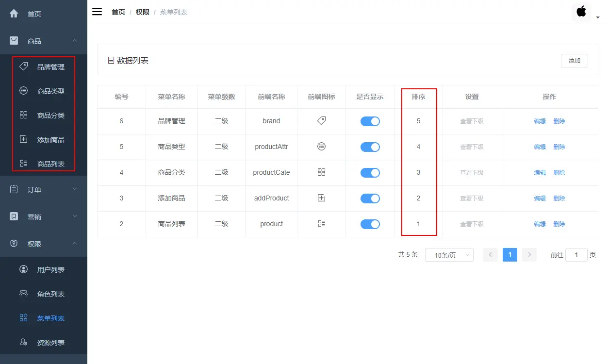This screenshot has width=608, height=364.
Task: Click 编辑 for the 品牌管理 row
Action: click(x=540, y=121)
